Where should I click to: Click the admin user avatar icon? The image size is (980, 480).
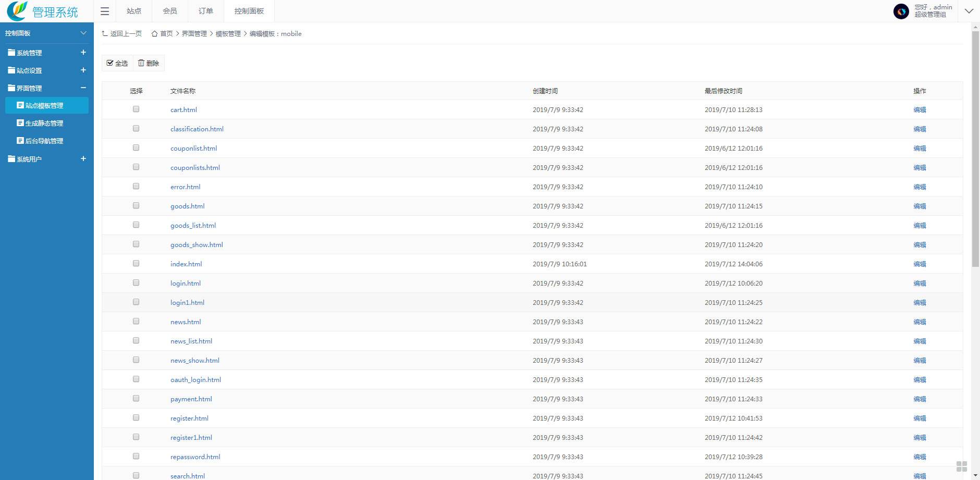[x=901, y=11]
